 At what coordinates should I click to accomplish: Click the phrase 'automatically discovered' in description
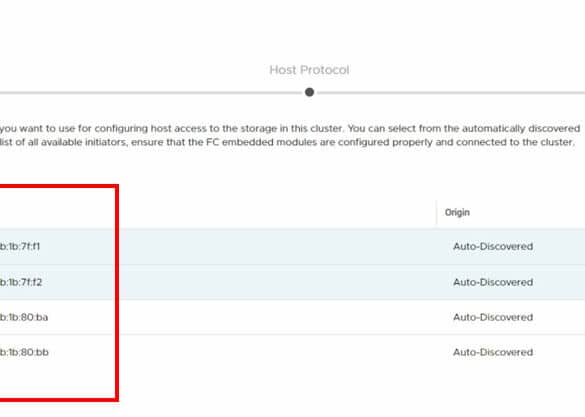pos(521,128)
